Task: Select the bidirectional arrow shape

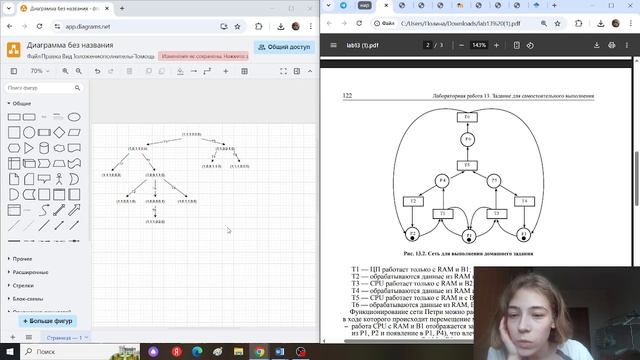Action: tap(59, 210)
